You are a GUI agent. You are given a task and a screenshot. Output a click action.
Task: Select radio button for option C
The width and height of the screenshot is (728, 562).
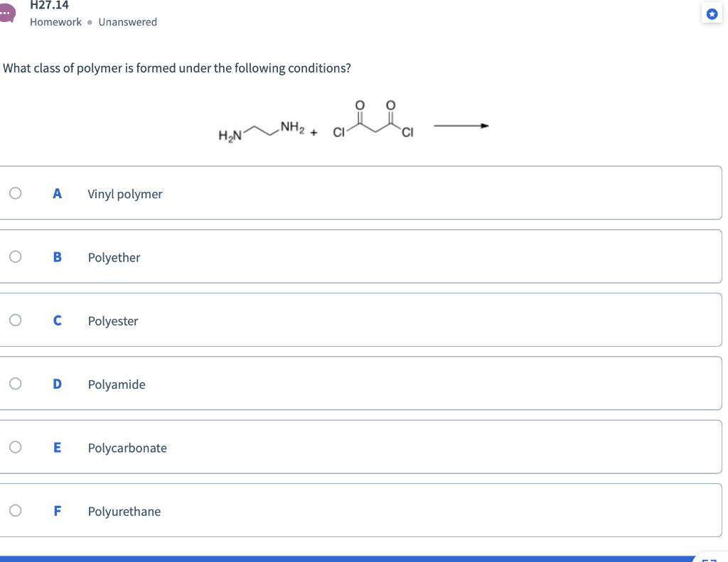pos(15,320)
